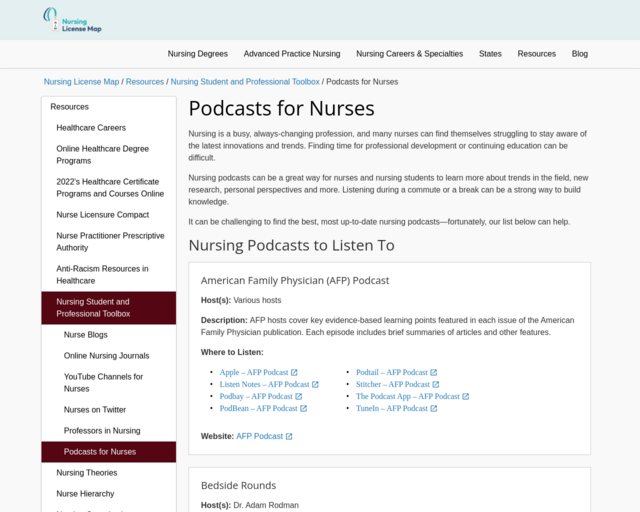This screenshot has width=640, height=512.
Task: Open Nurse Licensure Compact sidebar item
Action: point(109,215)
